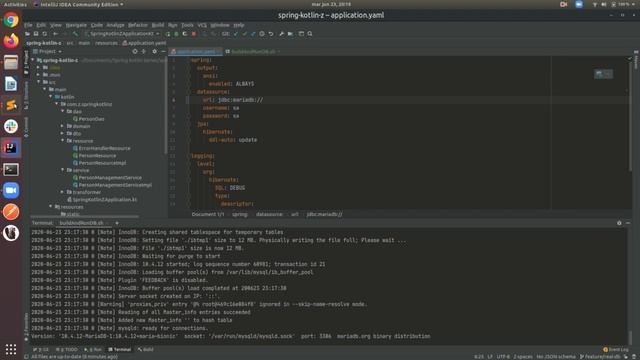Open Sublime Text from the dock
The height and width of the screenshot is (360, 640).
tap(11, 105)
